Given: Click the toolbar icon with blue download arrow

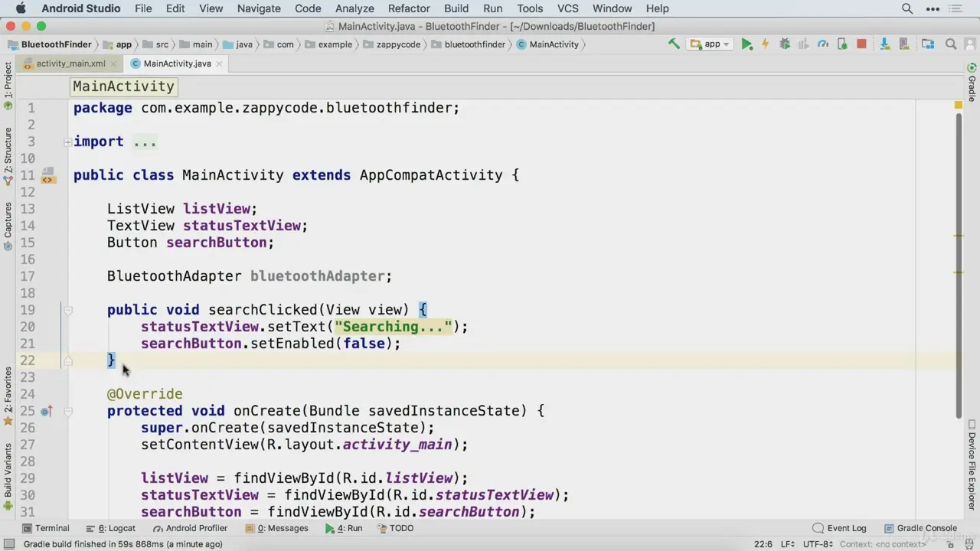Looking at the screenshot, I should click(885, 44).
